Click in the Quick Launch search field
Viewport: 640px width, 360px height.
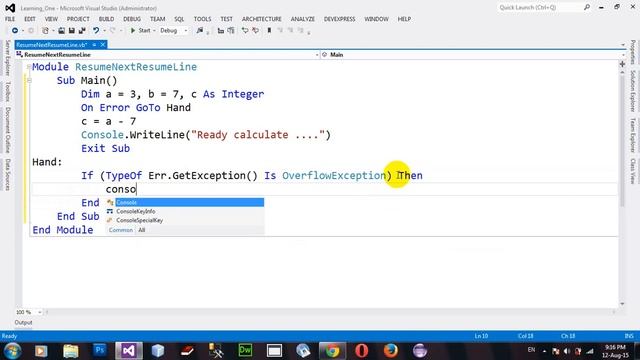coord(540,7)
